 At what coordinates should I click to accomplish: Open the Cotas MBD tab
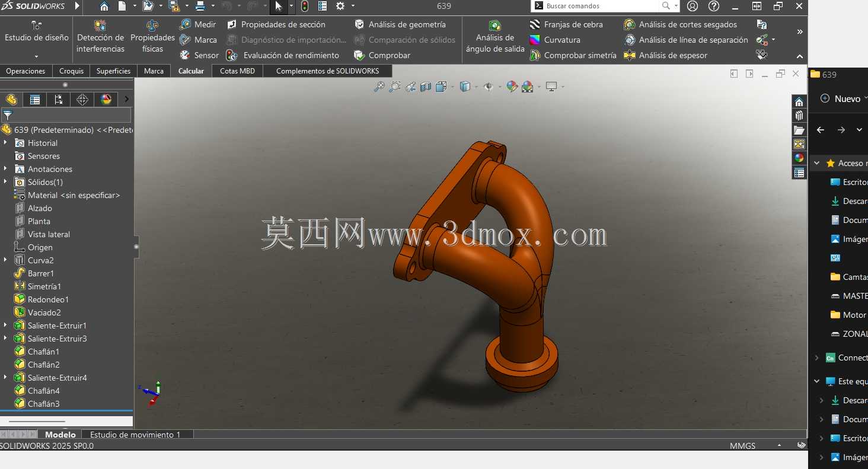pos(237,71)
